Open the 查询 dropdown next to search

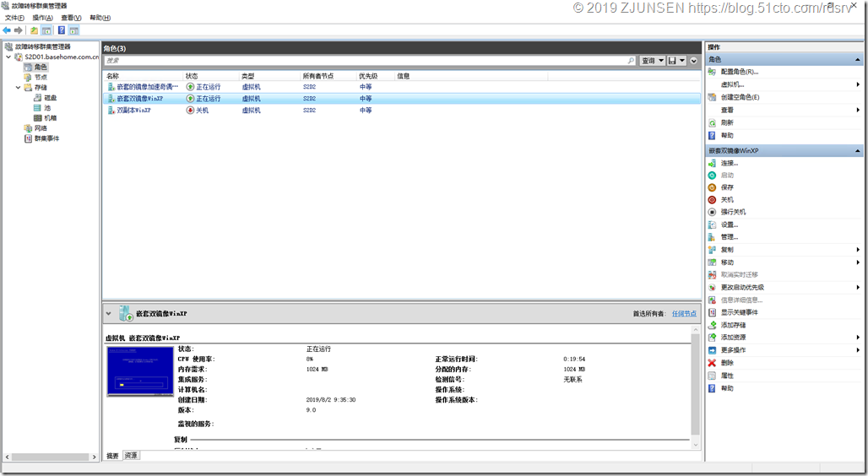pos(652,60)
